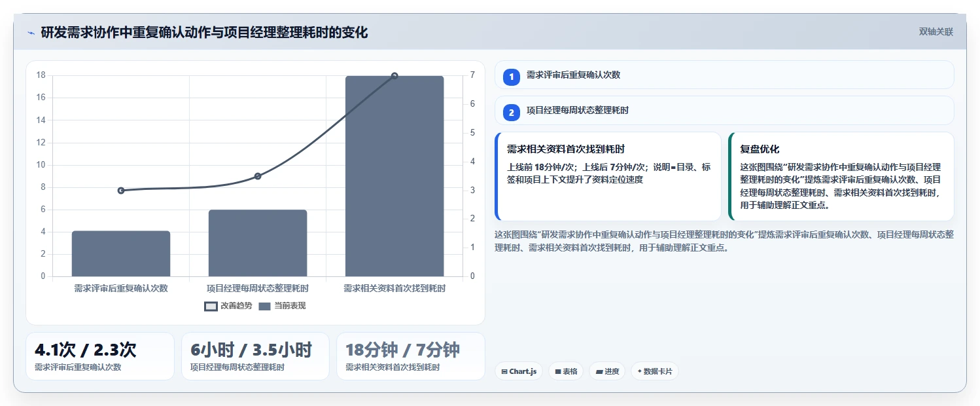980x406 pixels.
Task: Click the 复盘优化 card heading
Action: [760, 149]
